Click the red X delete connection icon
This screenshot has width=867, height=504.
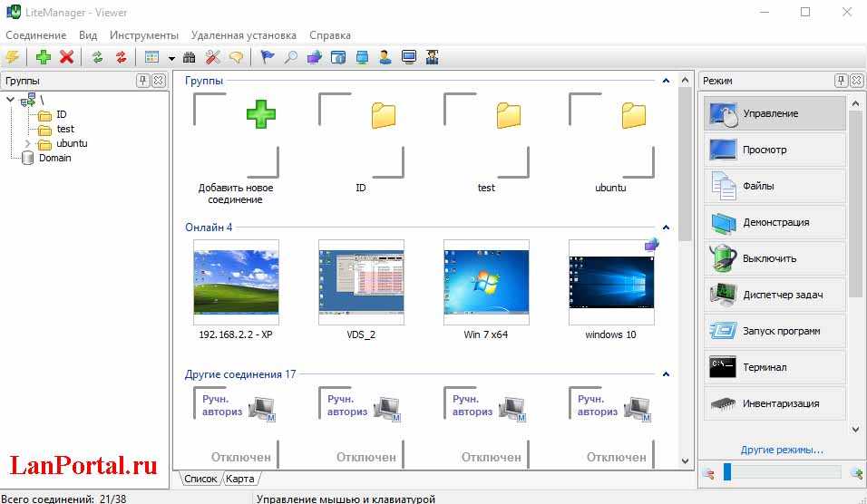click(66, 57)
